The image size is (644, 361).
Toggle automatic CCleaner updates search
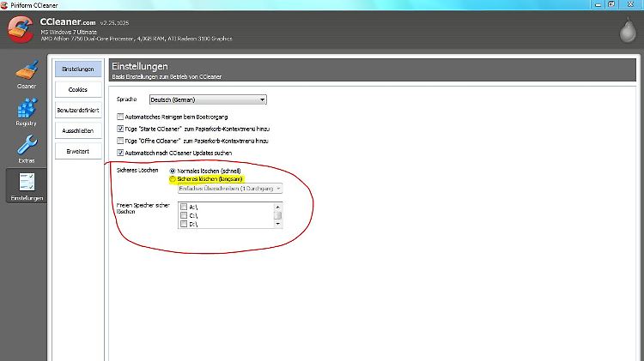point(120,153)
